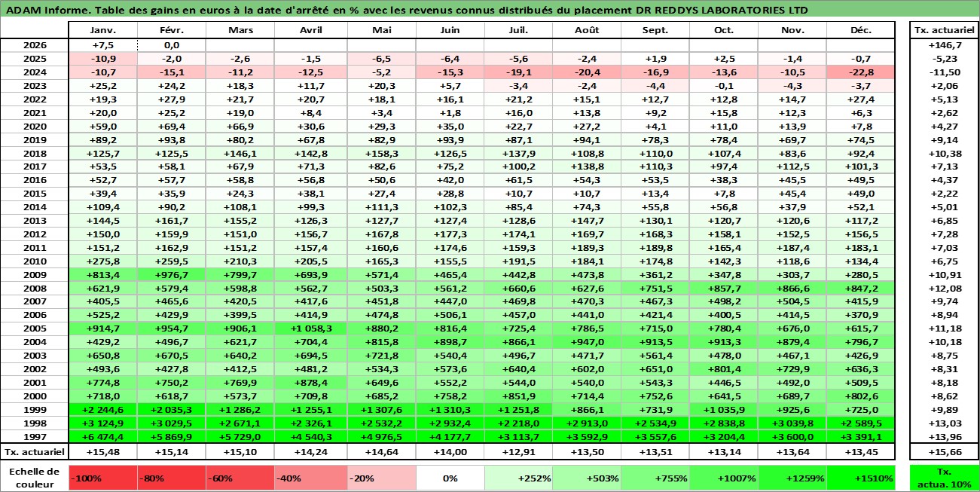Image resolution: width=980 pixels, height=492 pixels.
Task: Select the -22,8 cell in Déc. 2024
Action: [861, 72]
